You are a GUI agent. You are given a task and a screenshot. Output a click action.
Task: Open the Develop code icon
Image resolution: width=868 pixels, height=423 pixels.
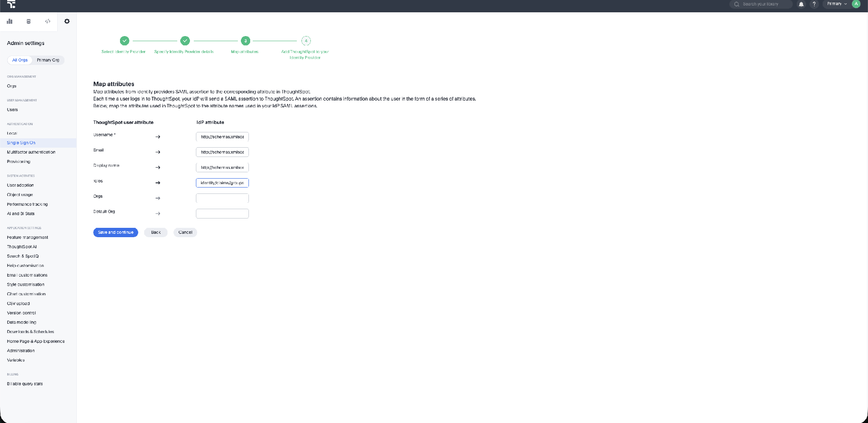pos(48,21)
